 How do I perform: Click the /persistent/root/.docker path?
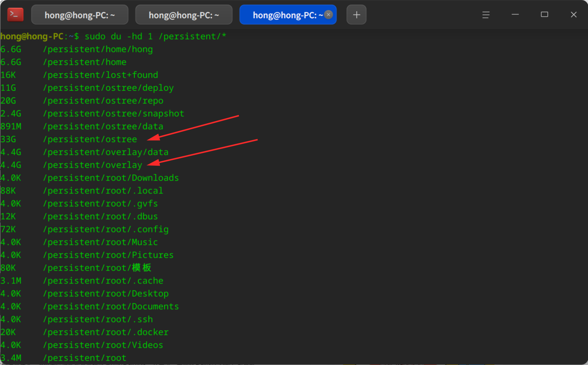pyautogui.click(x=106, y=332)
